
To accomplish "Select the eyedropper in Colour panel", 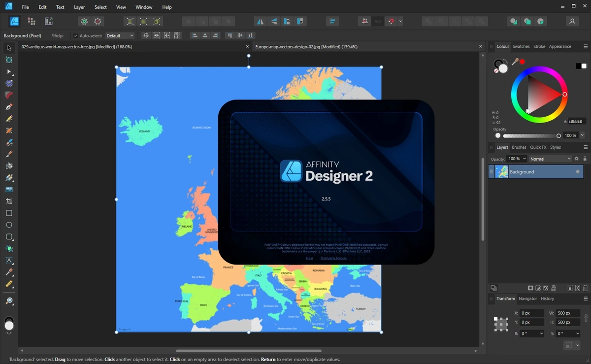I will [515, 62].
